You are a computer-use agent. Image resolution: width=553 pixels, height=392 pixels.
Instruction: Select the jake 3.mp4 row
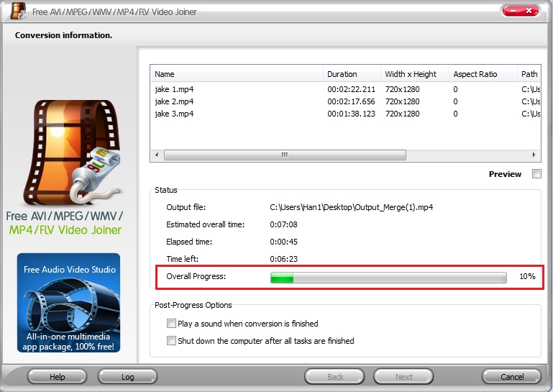coord(346,114)
